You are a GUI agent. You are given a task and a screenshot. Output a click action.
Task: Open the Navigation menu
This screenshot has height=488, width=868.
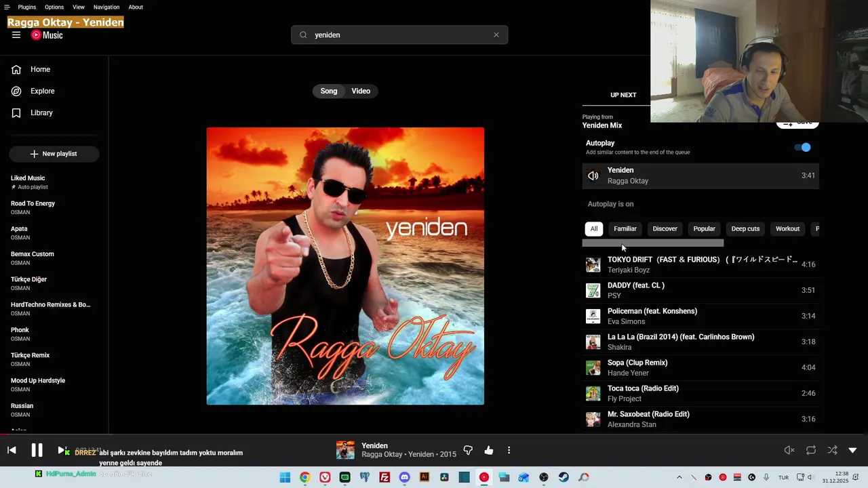106,7
